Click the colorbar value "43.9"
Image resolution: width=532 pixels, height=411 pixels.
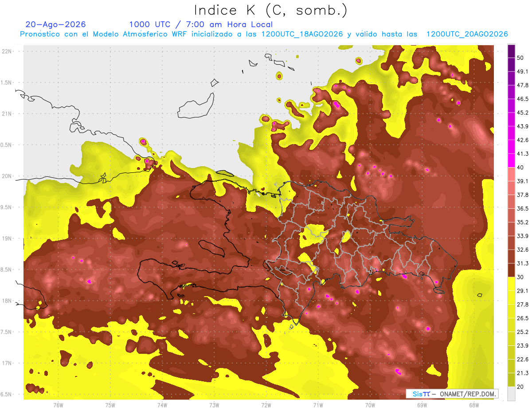click(x=522, y=126)
